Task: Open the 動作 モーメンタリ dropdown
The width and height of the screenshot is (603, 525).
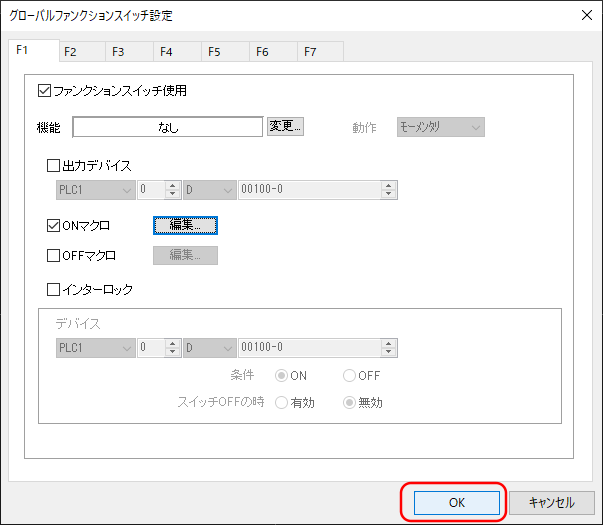Action: pos(440,127)
